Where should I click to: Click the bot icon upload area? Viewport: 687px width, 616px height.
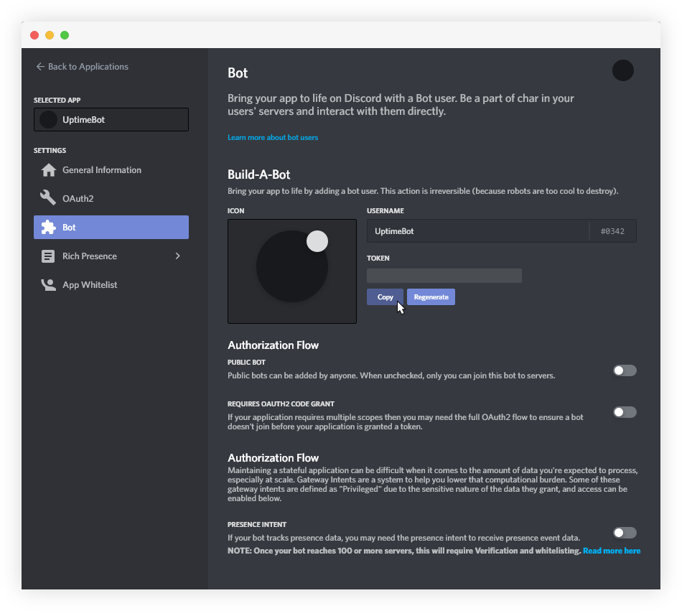pyautogui.click(x=292, y=271)
